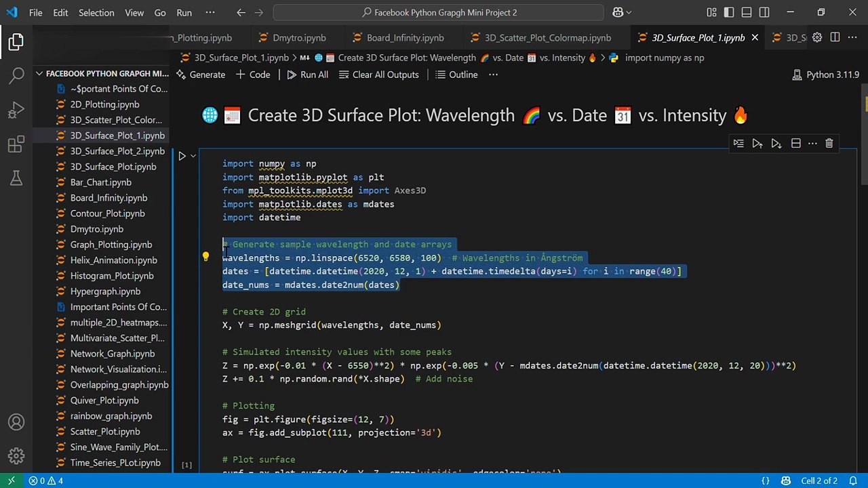Open the Selection menu
This screenshot has height=488, width=868.
[96, 12]
